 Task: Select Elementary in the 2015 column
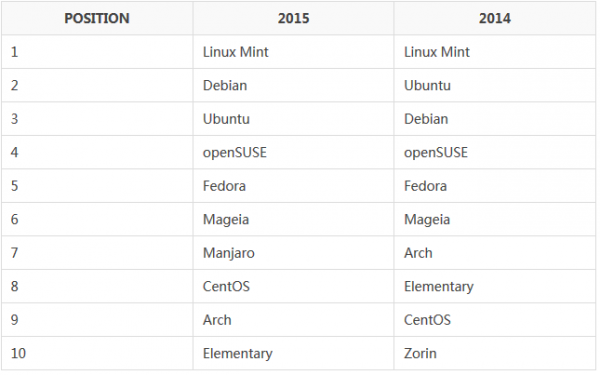(238, 354)
